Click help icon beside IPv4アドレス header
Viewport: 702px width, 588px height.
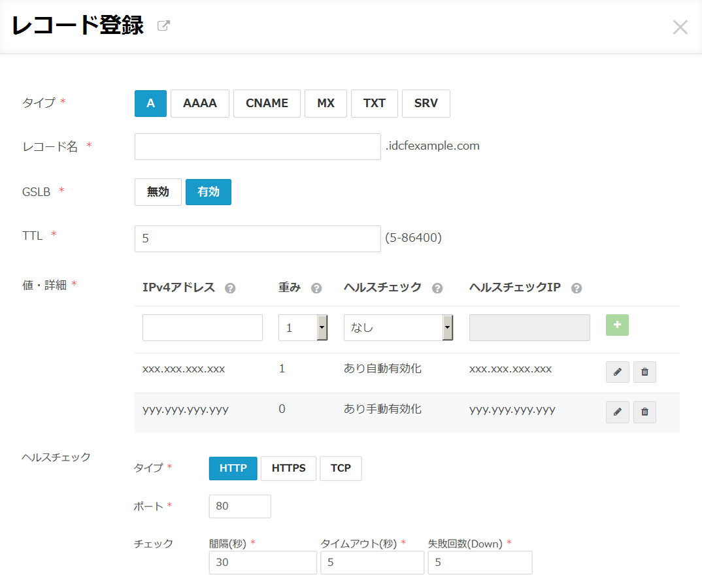(x=229, y=288)
